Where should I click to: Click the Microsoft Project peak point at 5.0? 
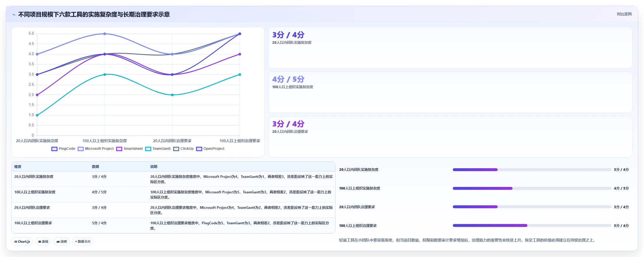coord(105,34)
